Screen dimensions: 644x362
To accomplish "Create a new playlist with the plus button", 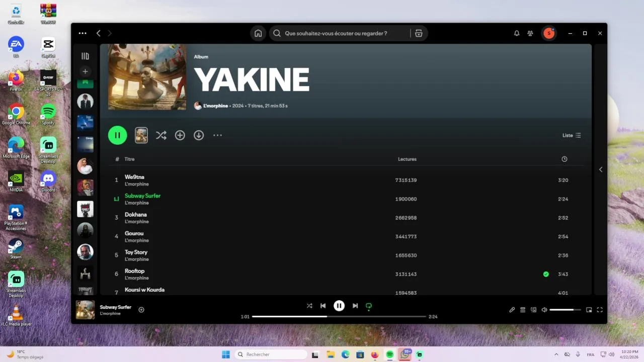I will [x=85, y=71].
